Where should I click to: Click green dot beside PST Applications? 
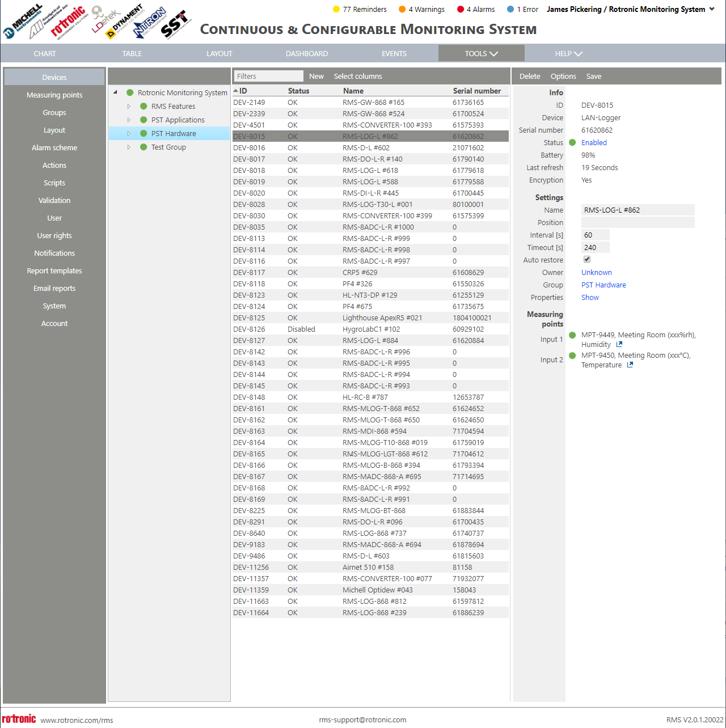tap(143, 120)
